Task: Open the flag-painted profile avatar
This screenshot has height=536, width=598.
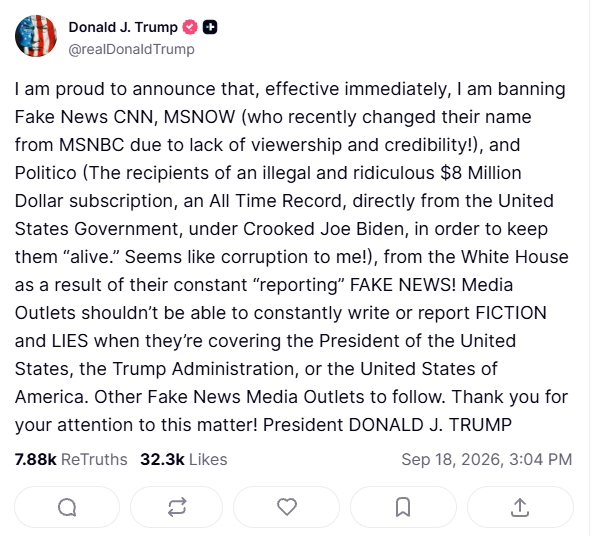Action: pos(36,36)
